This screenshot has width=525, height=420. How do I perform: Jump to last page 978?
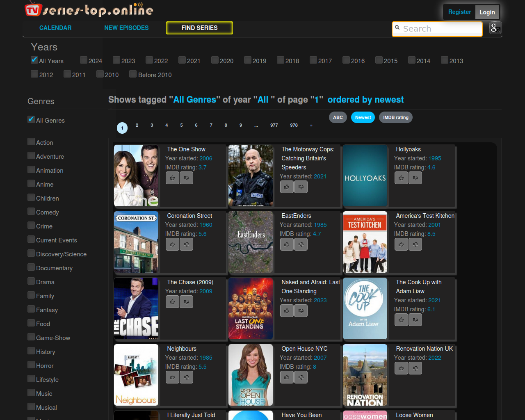(294, 126)
